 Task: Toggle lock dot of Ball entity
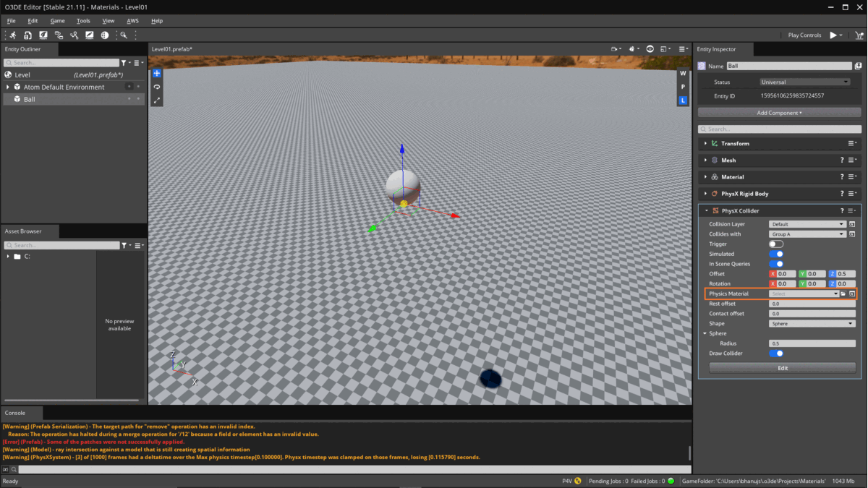138,99
